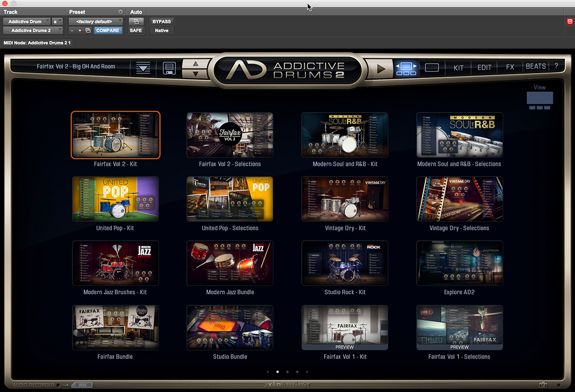The width and height of the screenshot is (575, 392).
Task: Switch to the EDIT tab
Action: point(484,68)
